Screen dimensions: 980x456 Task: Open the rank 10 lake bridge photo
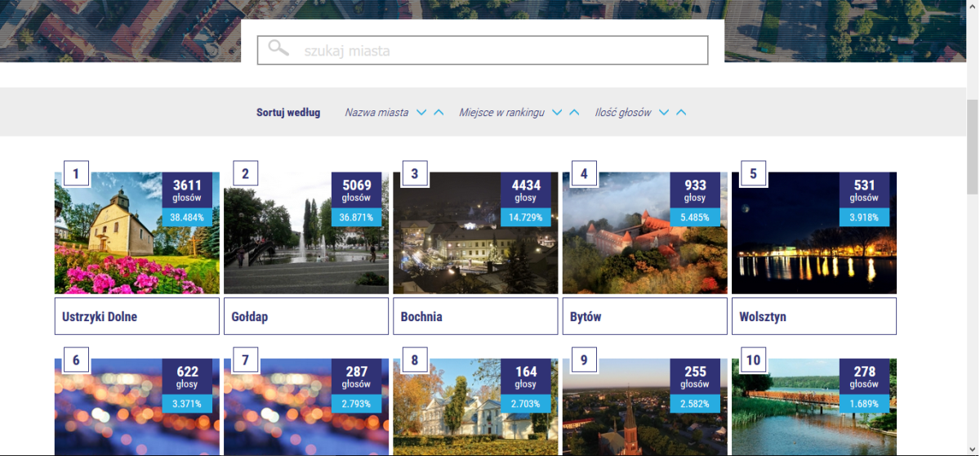click(x=814, y=407)
